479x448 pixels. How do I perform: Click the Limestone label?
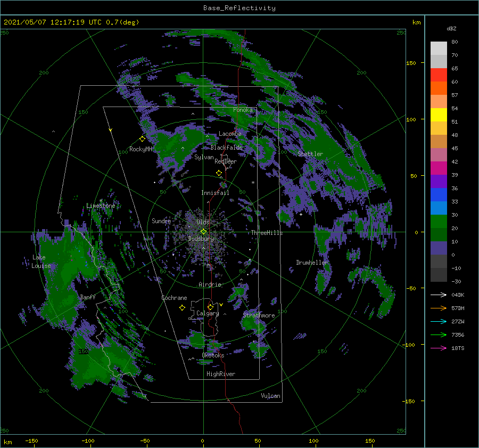[101, 206]
